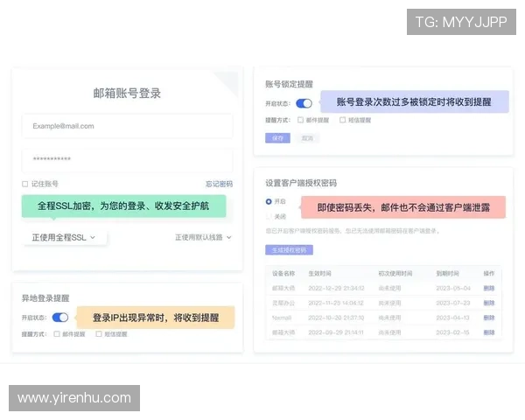Screen dimensions: 525x420
Task: Click the 生效时间 column header
Action: click(x=319, y=273)
